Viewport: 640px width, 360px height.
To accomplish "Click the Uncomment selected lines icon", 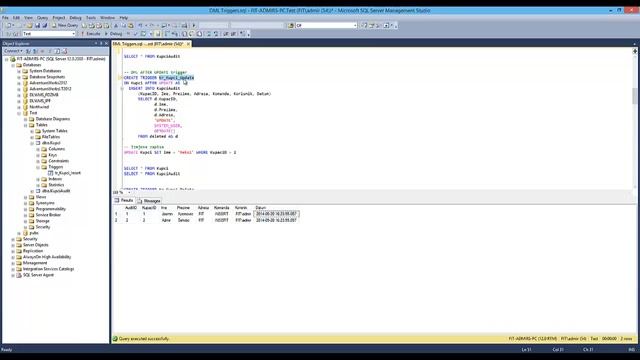I will (216, 33).
